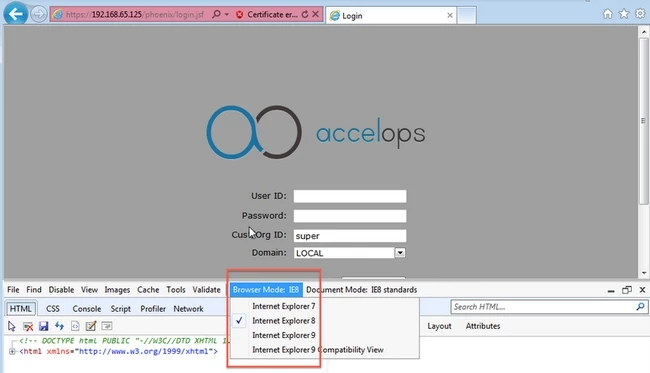Clear browser cache toolbar icon

pos(28,326)
